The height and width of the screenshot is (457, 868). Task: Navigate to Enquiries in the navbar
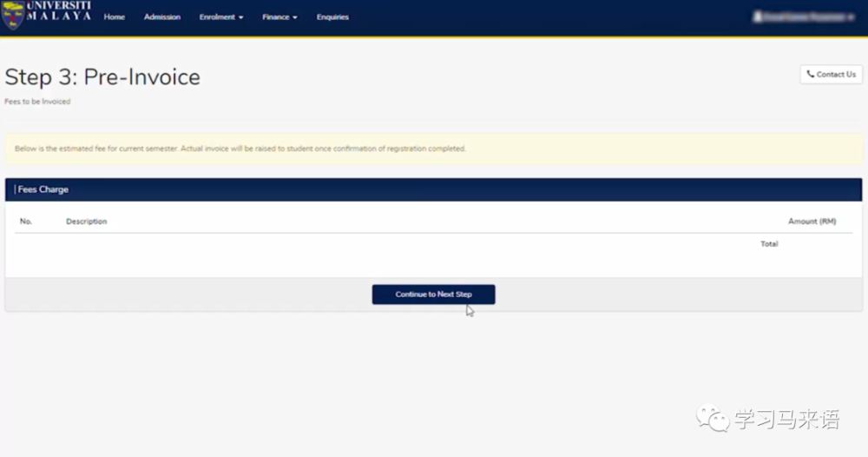(332, 17)
